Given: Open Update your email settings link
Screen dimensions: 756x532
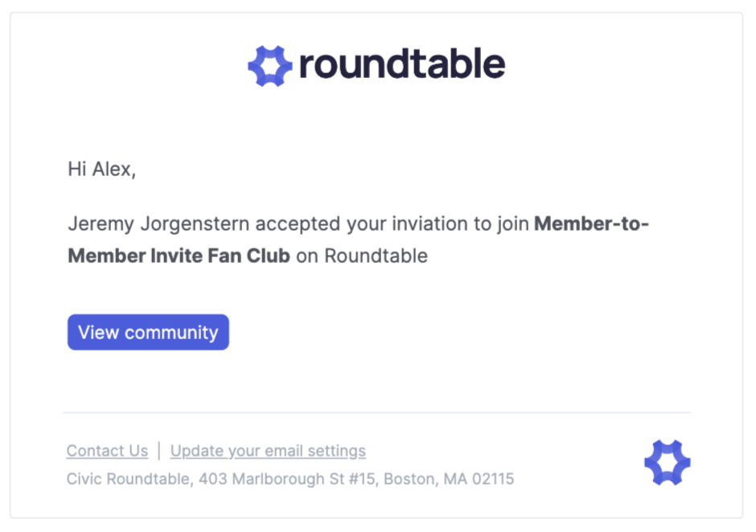Looking at the screenshot, I should pyautogui.click(x=268, y=451).
